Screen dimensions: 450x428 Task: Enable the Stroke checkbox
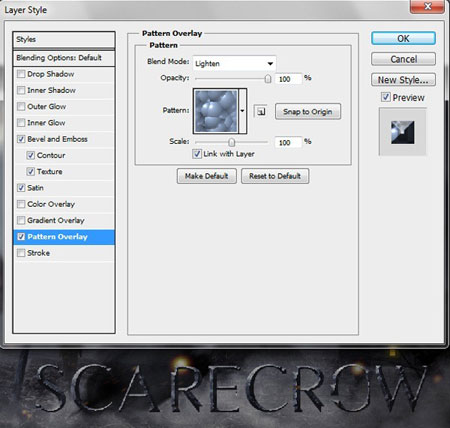click(21, 253)
